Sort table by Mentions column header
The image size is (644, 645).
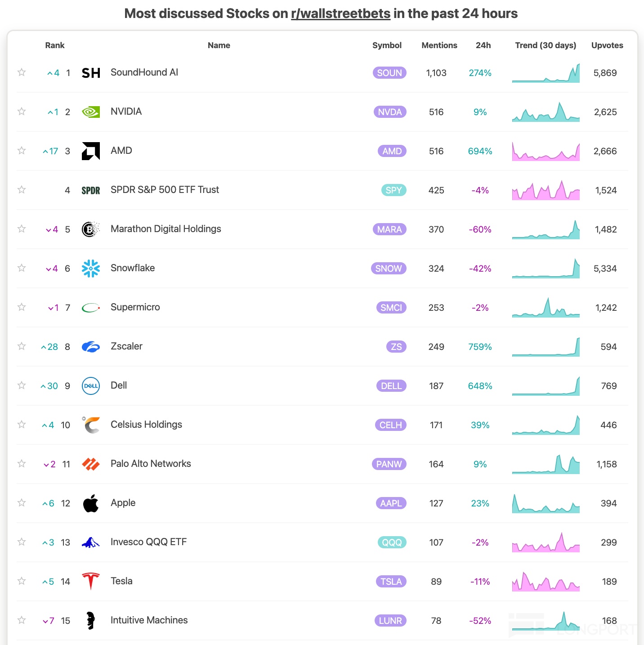coord(439,45)
